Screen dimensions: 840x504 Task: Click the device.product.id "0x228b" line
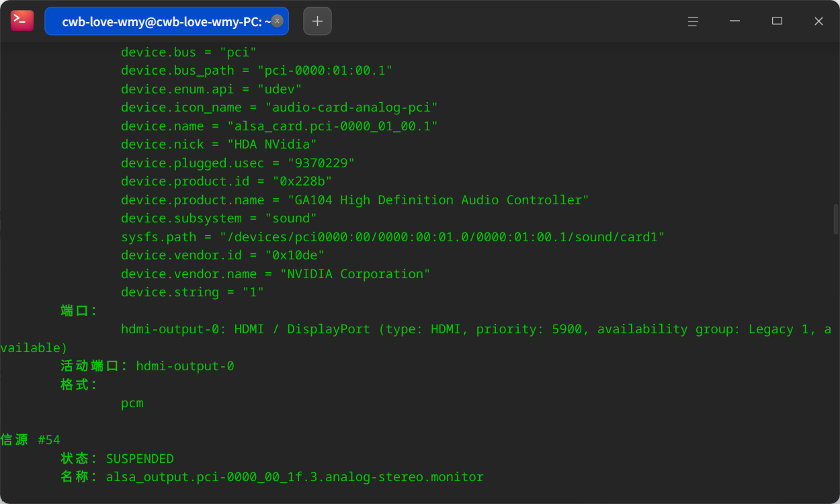click(226, 181)
